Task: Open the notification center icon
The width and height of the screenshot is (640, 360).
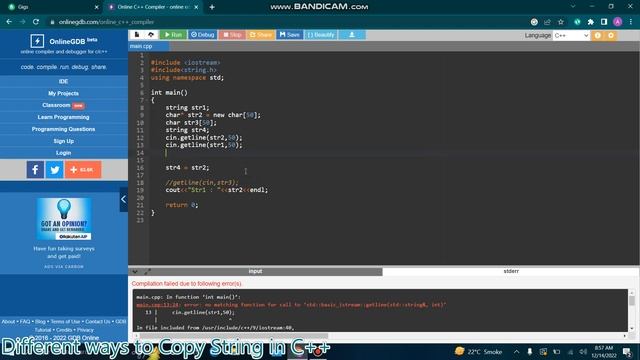Action: pyautogui.click(x=627, y=352)
